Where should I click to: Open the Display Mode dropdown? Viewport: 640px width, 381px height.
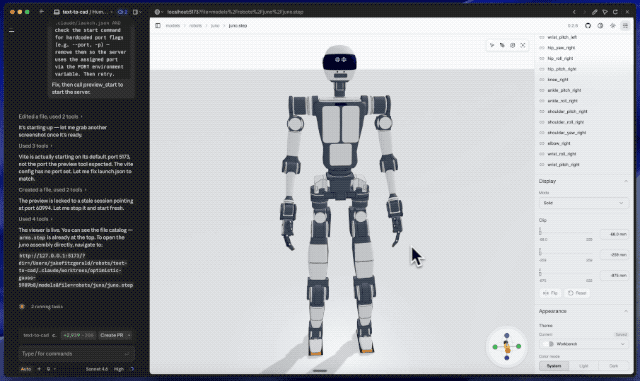click(x=584, y=203)
